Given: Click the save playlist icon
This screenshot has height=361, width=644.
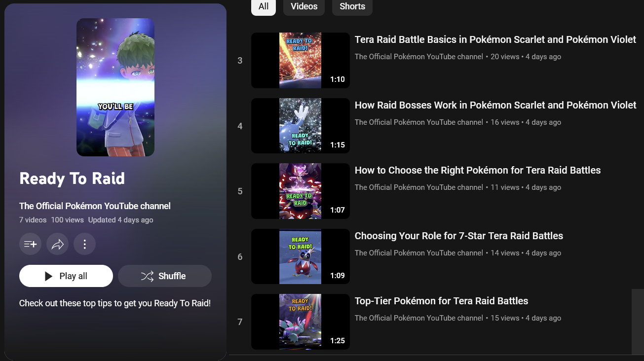Looking at the screenshot, I should [30, 244].
